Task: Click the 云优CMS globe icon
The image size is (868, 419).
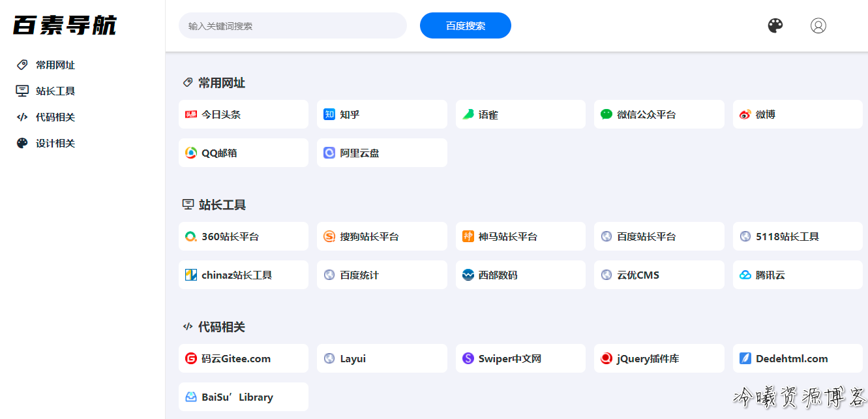Action: click(x=606, y=275)
